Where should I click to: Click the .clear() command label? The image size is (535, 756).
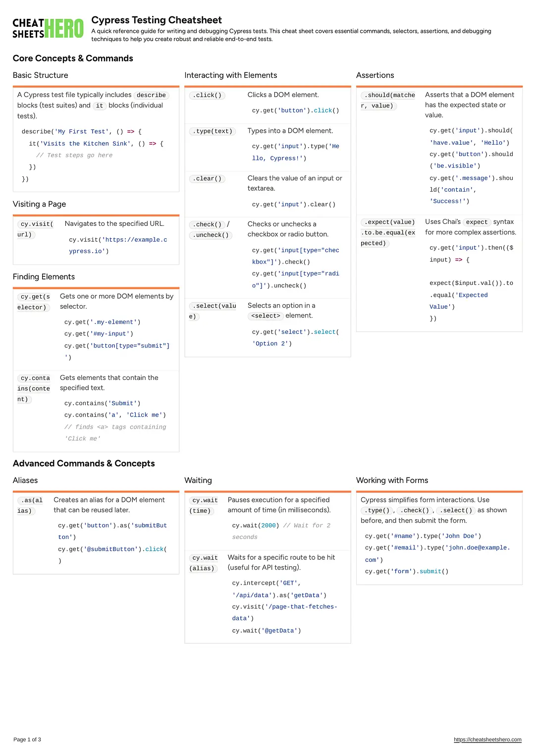tap(207, 179)
